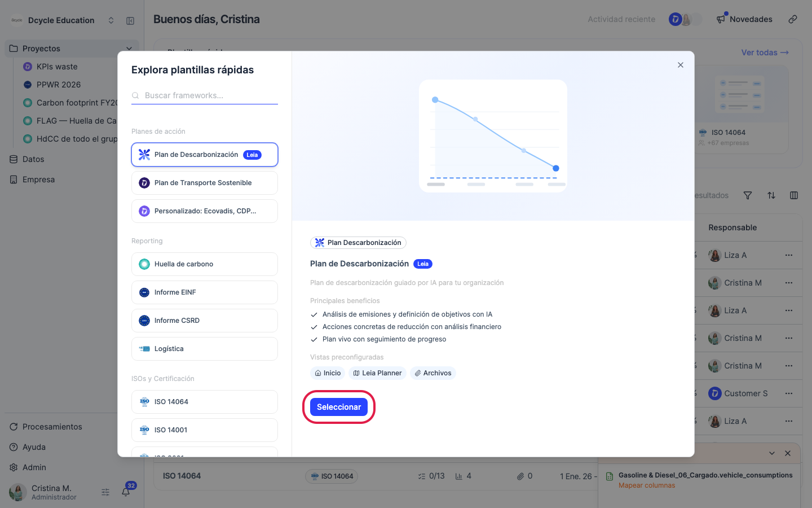
Task: Click the sort arrows icon
Action: [x=771, y=195]
